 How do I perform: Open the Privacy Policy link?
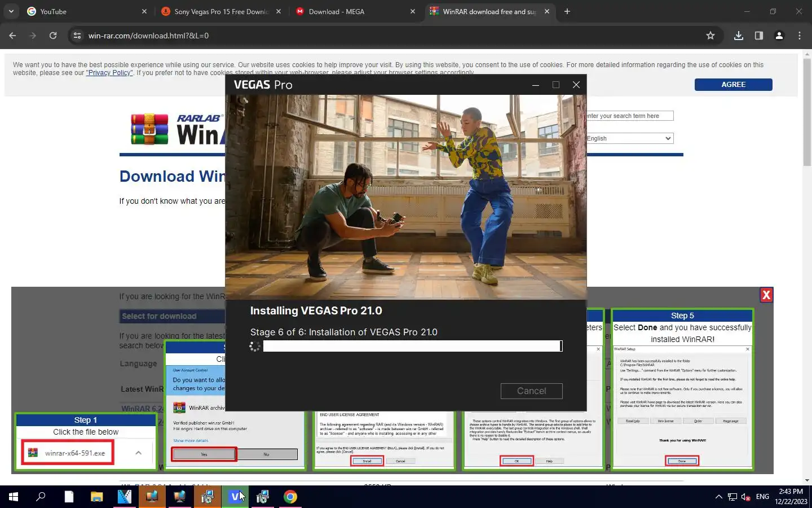coord(109,73)
